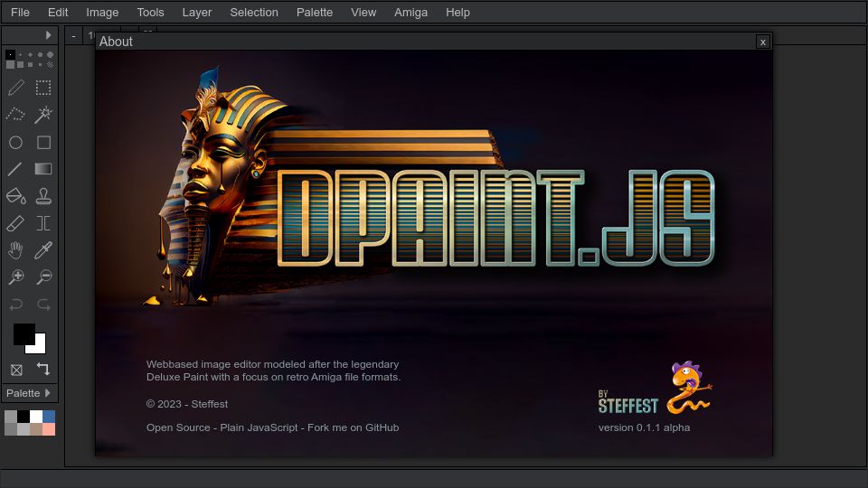
Task: Open the Tools menu
Action: click(x=151, y=12)
